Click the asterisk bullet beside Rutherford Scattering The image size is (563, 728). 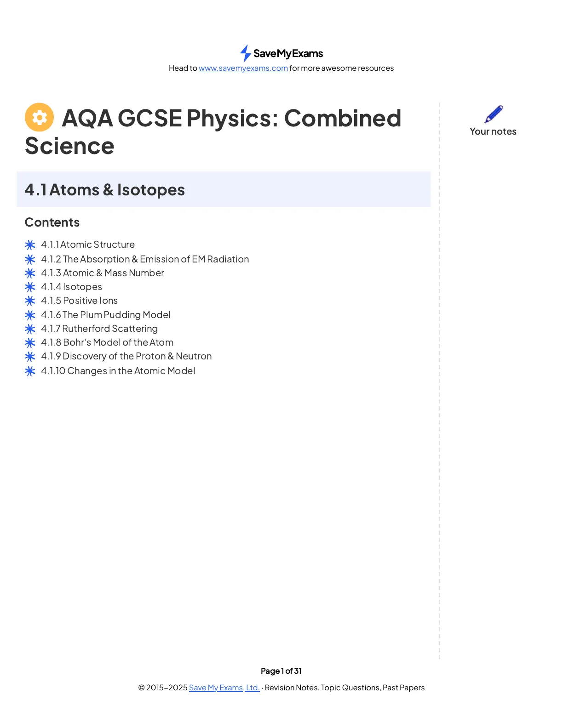point(30,329)
